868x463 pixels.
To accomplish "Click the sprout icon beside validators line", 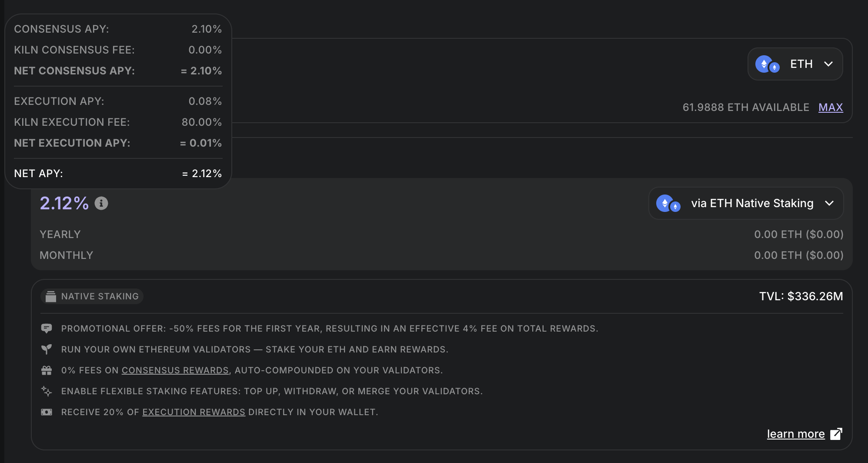I will click(x=47, y=349).
